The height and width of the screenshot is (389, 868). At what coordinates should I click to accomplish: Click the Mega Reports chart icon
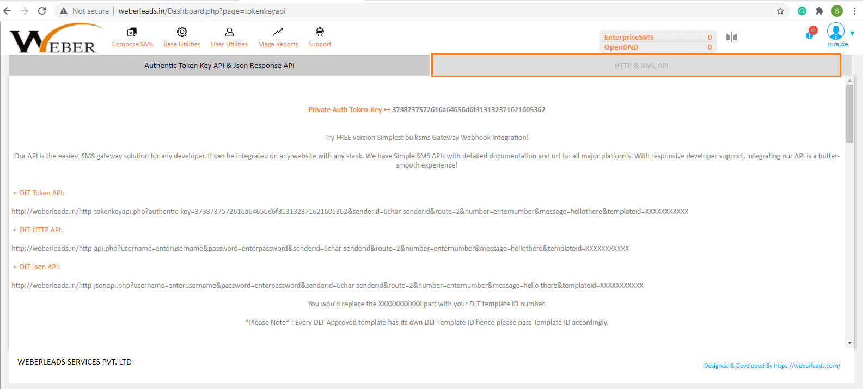pos(278,32)
